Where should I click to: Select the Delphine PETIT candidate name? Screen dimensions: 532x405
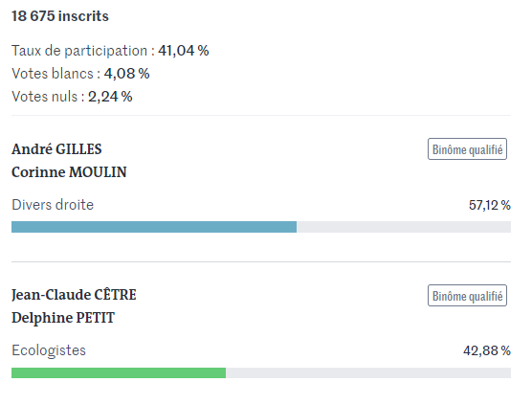[x=63, y=318]
